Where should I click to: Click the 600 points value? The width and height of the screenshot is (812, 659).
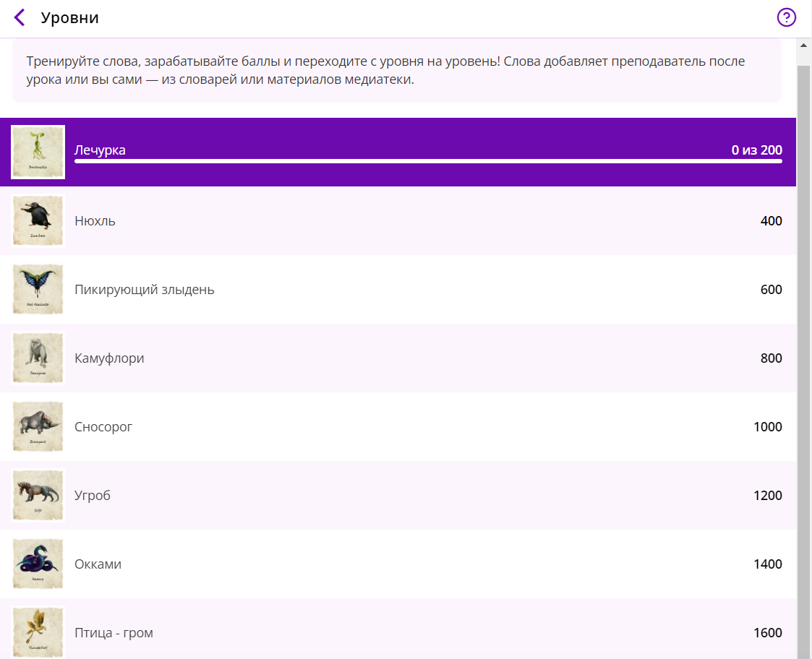[771, 289]
